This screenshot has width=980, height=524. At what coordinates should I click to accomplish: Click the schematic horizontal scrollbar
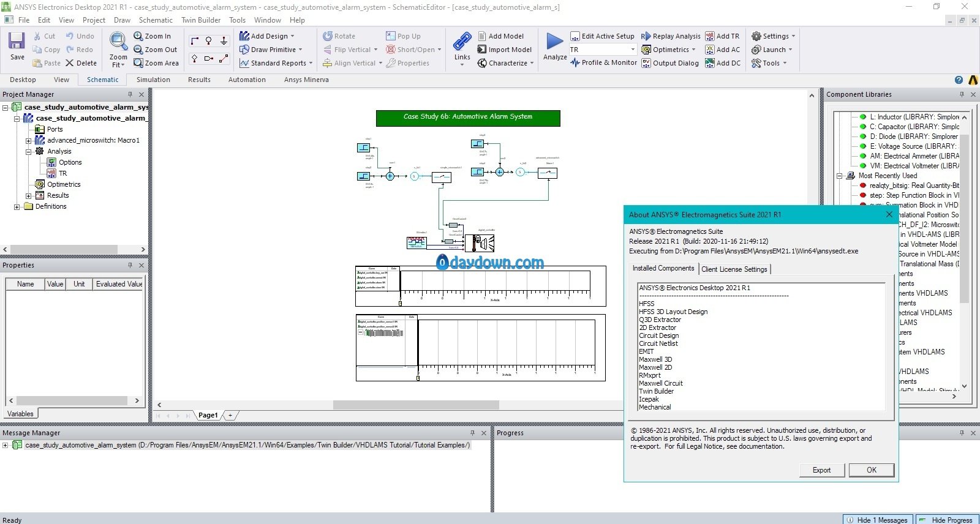pos(417,405)
